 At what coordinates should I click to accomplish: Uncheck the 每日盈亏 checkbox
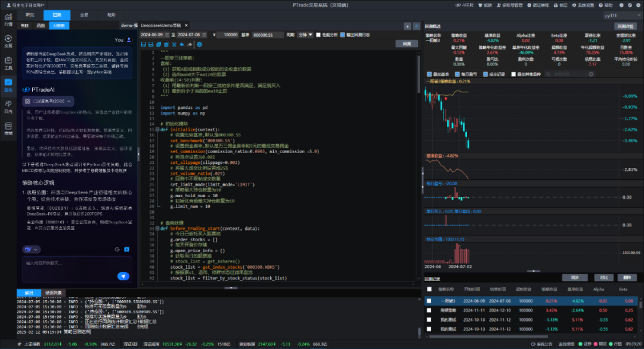(459, 73)
